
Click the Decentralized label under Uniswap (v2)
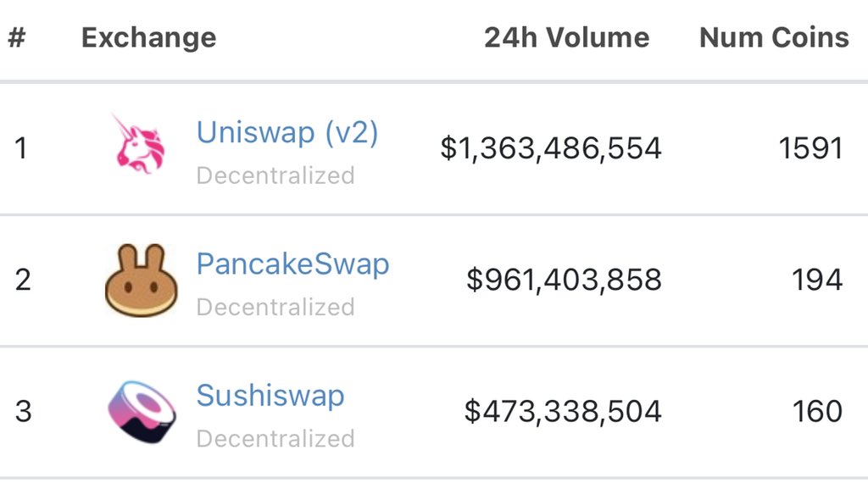pos(275,175)
